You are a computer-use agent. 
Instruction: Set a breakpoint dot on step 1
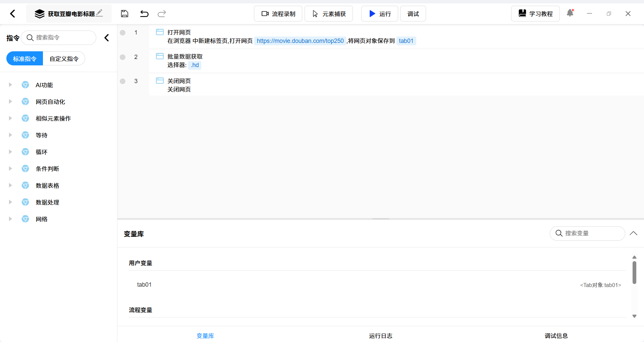(x=122, y=33)
